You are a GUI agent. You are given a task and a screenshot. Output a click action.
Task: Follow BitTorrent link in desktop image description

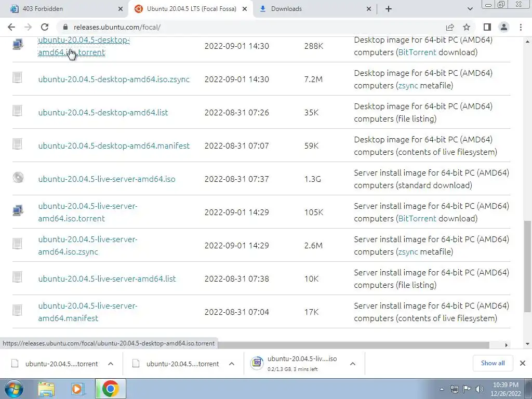click(x=417, y=52)
